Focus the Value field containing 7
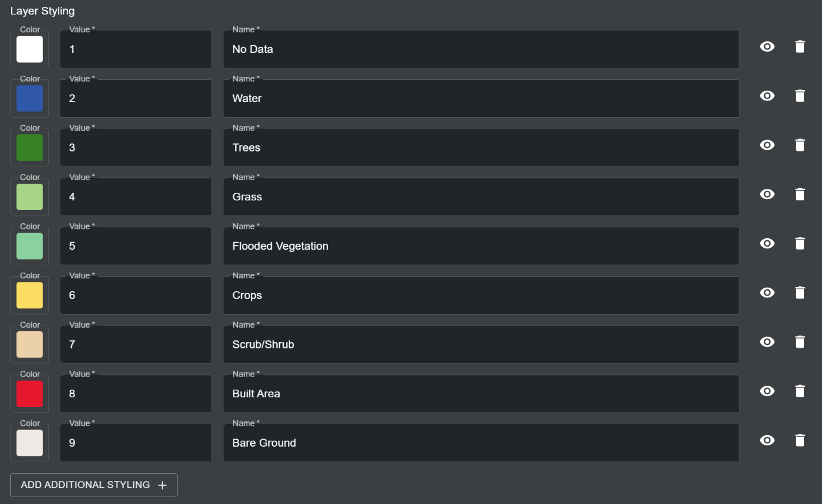Screen dimensions: 822x504 (x=136, y=344)
